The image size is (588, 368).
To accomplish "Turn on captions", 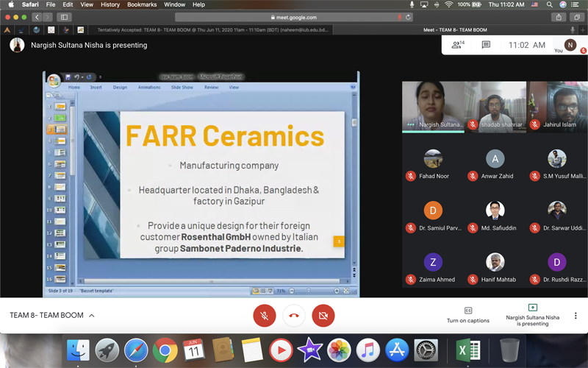I will coord(468,315).
